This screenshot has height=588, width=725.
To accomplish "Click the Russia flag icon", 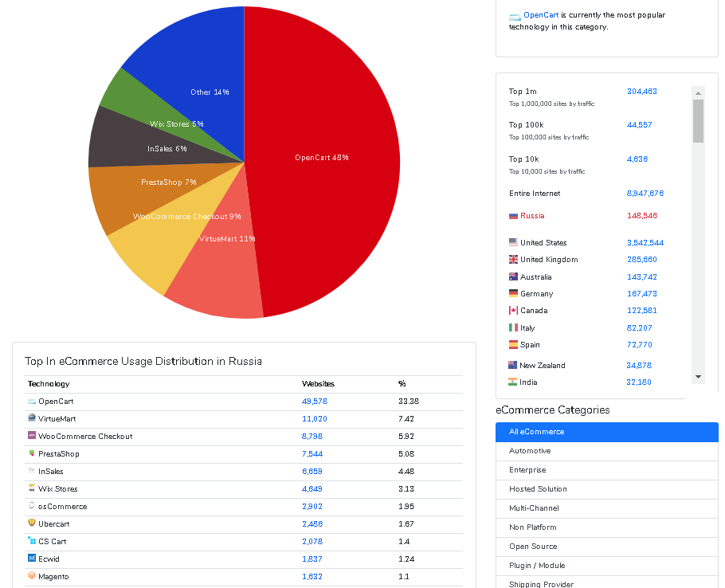I will coord(513,216).
